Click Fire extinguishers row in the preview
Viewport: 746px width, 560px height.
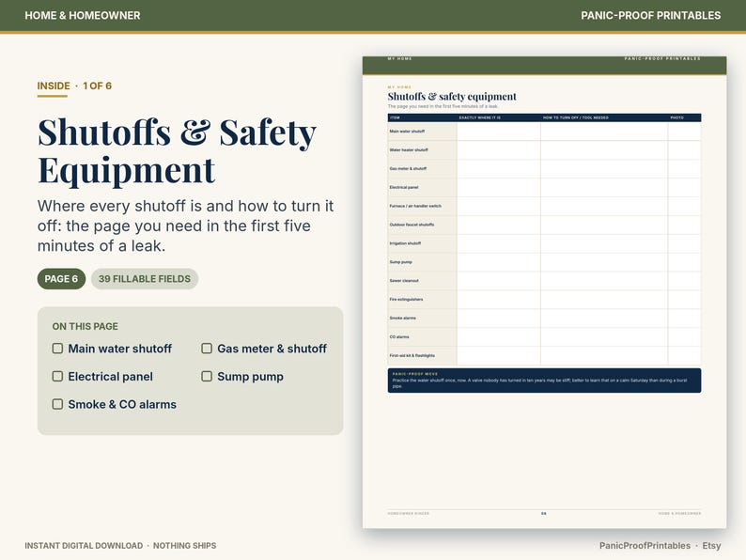click(x=544, y=300)
